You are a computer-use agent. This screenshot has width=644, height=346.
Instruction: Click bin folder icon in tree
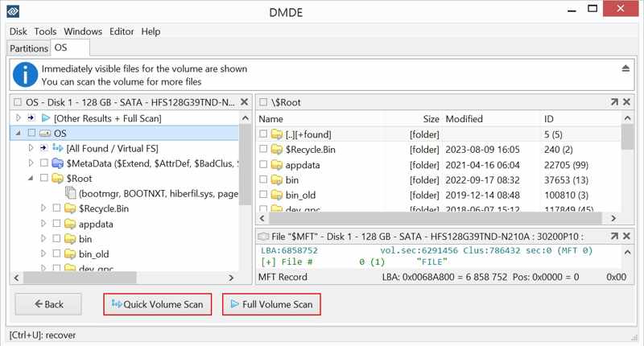coord(70,239)
